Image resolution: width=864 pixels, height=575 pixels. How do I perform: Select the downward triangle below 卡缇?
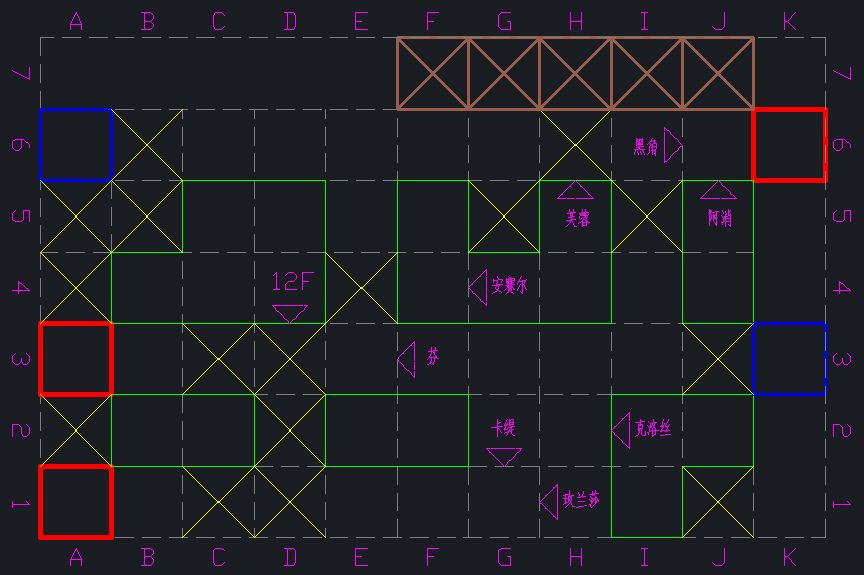click(x=504, y=457)
